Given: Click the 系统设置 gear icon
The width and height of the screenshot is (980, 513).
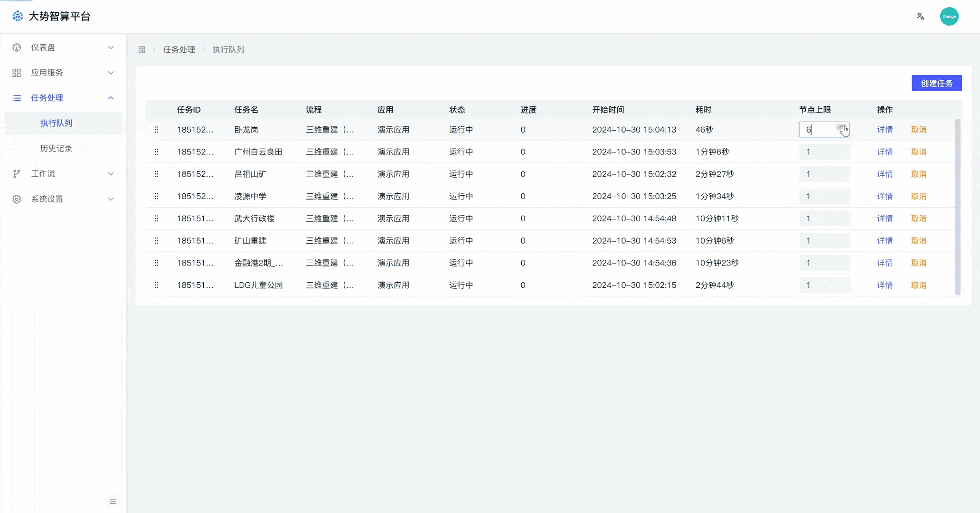Looking at the screenshot, I should [17, 199].
